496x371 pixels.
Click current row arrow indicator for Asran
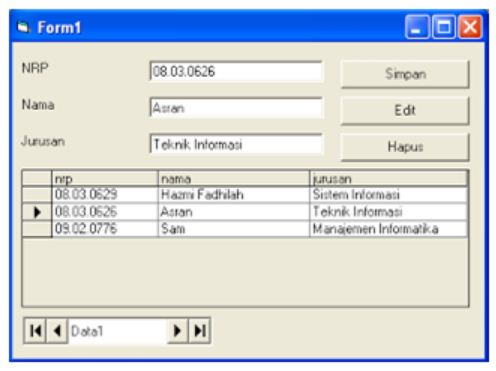point(37,212)
